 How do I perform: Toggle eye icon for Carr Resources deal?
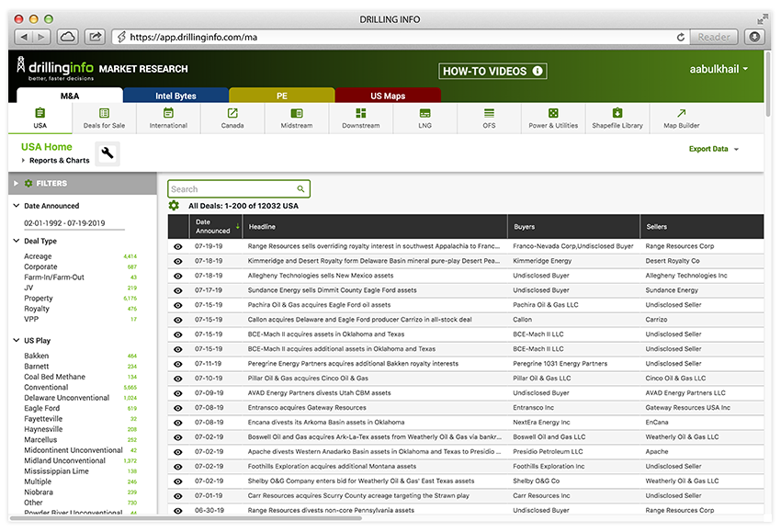pyautogui.click(x=178, y=496)
